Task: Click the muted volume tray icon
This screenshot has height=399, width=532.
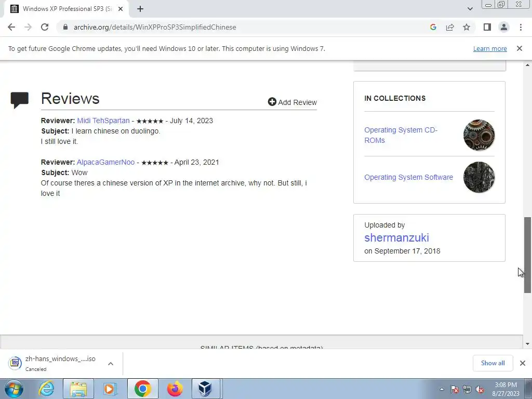Action: [x=480, y=389]
